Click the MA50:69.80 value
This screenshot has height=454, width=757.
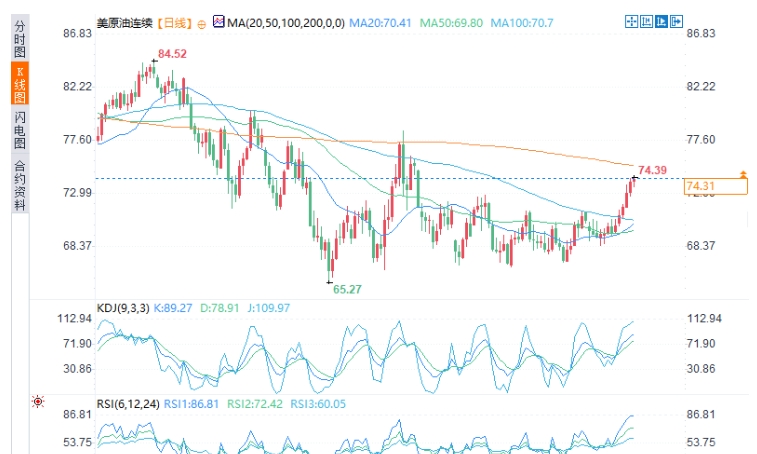(x=451, y=23)
